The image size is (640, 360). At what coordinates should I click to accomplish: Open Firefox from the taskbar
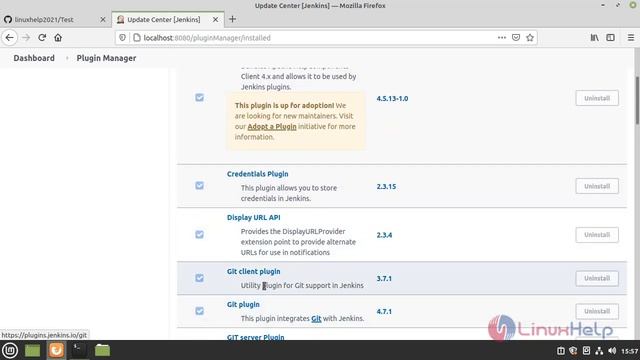coord(56,350)
